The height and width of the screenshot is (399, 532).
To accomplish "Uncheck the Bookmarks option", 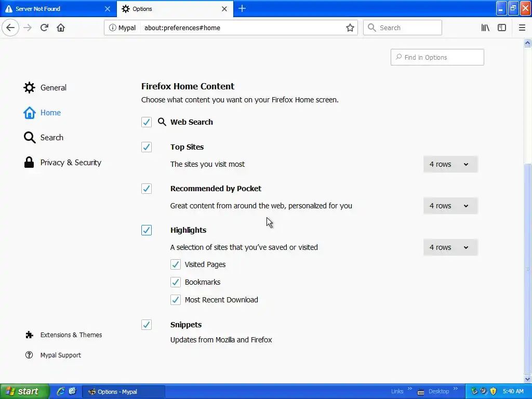I will 176,282.
